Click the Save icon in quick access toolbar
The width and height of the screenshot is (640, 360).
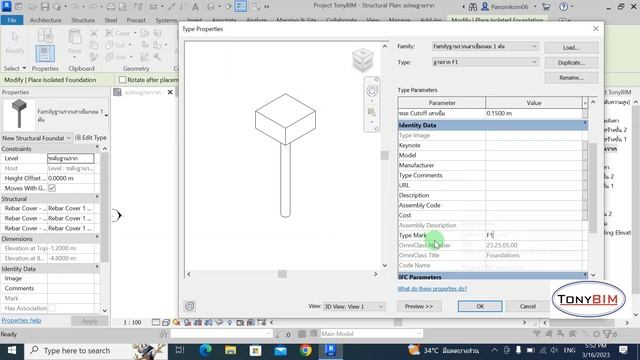pyautogui.click(x=45, y=7)
